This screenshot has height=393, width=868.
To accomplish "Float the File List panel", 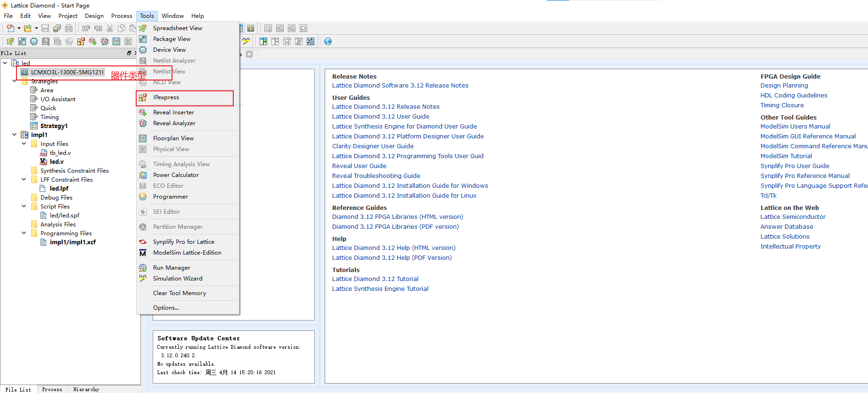I will (x=129, y=53).
